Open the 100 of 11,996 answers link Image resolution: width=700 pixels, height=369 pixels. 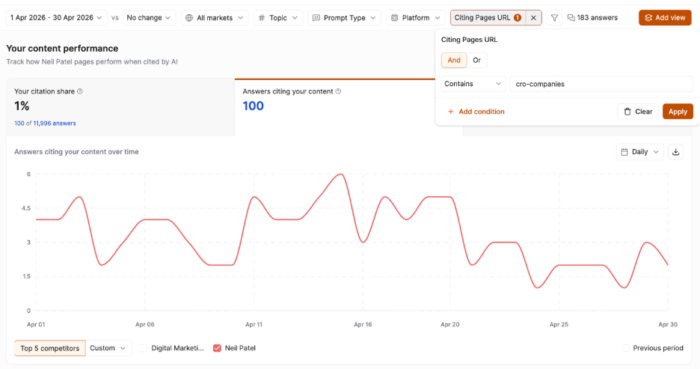45,123
